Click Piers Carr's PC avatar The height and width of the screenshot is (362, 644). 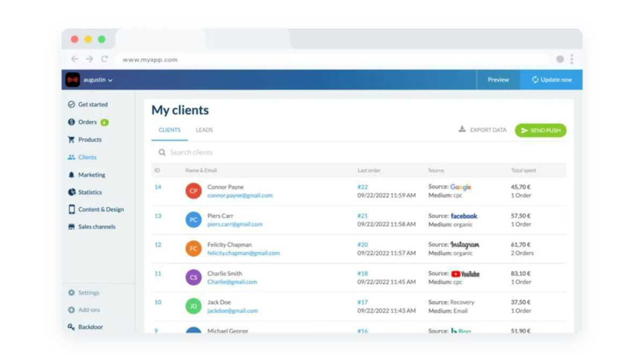tap(194, 220)
